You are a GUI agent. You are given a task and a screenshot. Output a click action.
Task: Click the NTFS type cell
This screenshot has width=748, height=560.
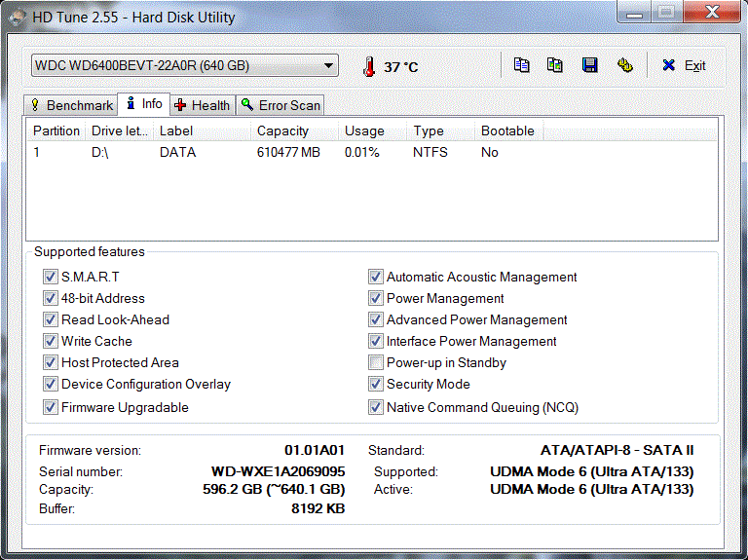coord(430,152)
